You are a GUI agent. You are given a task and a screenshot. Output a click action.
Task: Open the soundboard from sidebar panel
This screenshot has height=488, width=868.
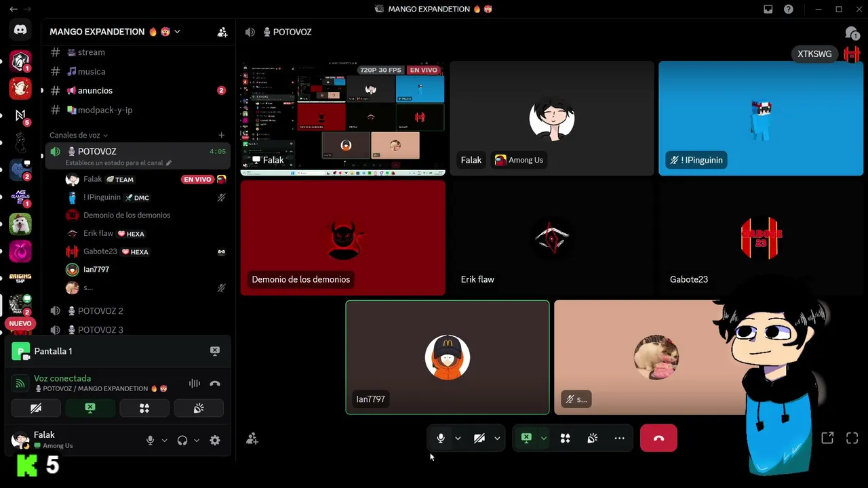[199, 408]
